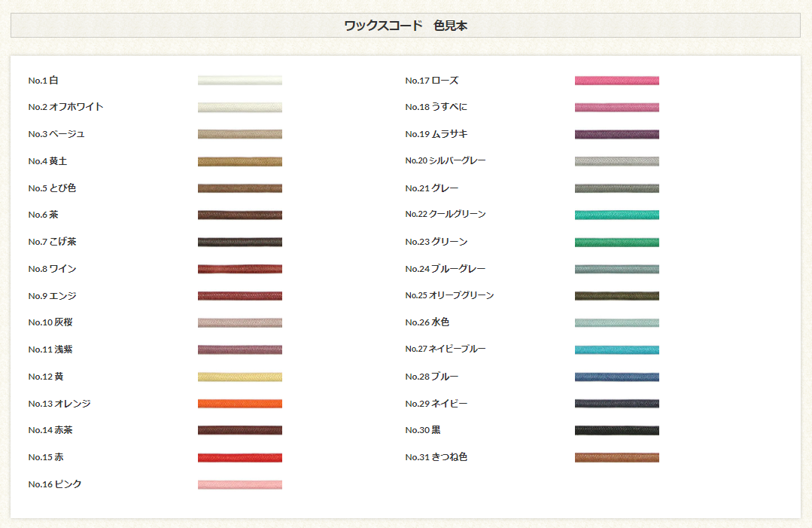Select the No.13 オレンジ orange cord swatch
Viewport: 812px width, 528px height.
239,404
